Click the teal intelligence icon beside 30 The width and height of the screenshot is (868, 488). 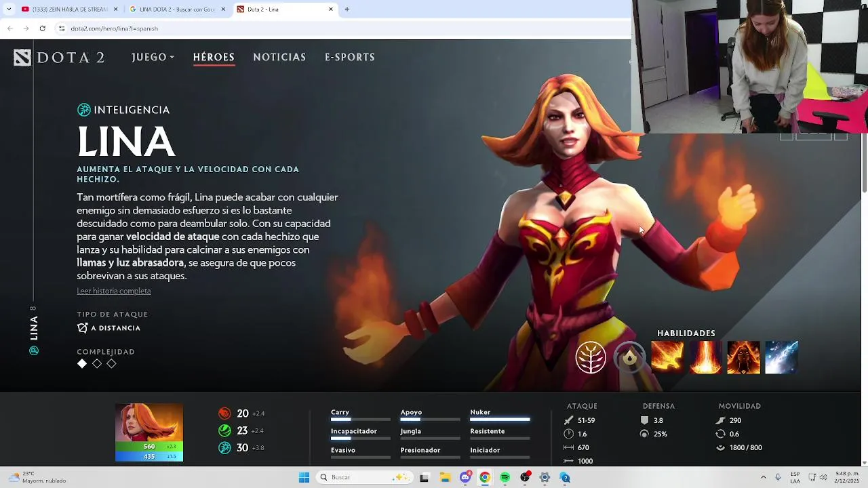pyautogui.click(x=224, y=448)
